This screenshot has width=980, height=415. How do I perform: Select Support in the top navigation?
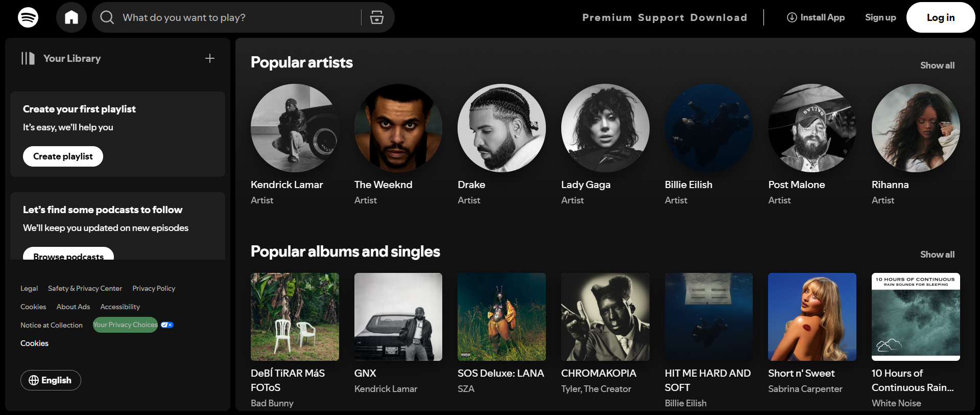661,17
